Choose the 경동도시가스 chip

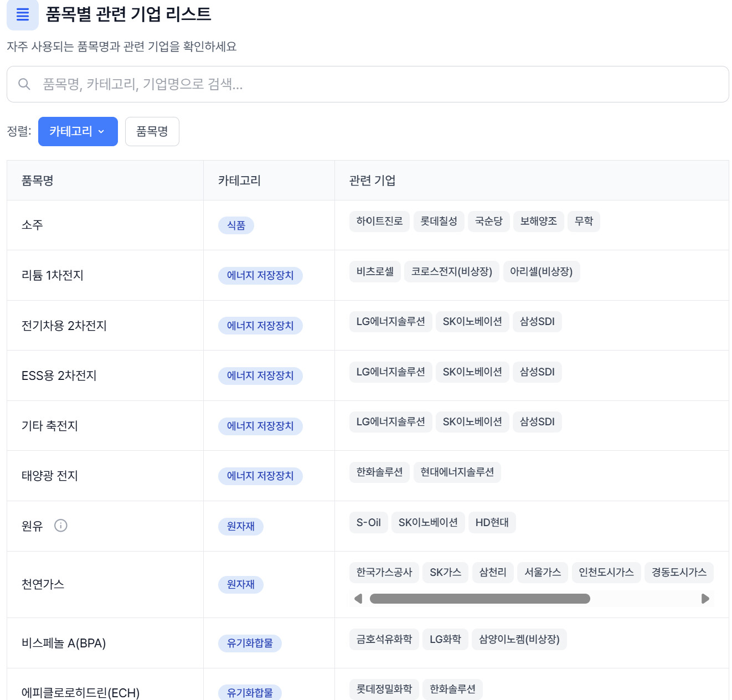tap(679, 573)
